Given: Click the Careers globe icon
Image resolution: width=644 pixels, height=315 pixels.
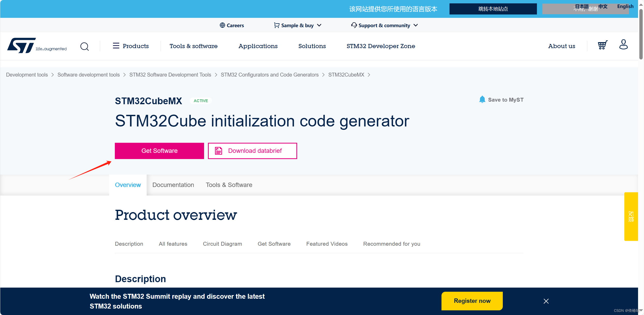Looking at the screenshot, I should [222, 25].
